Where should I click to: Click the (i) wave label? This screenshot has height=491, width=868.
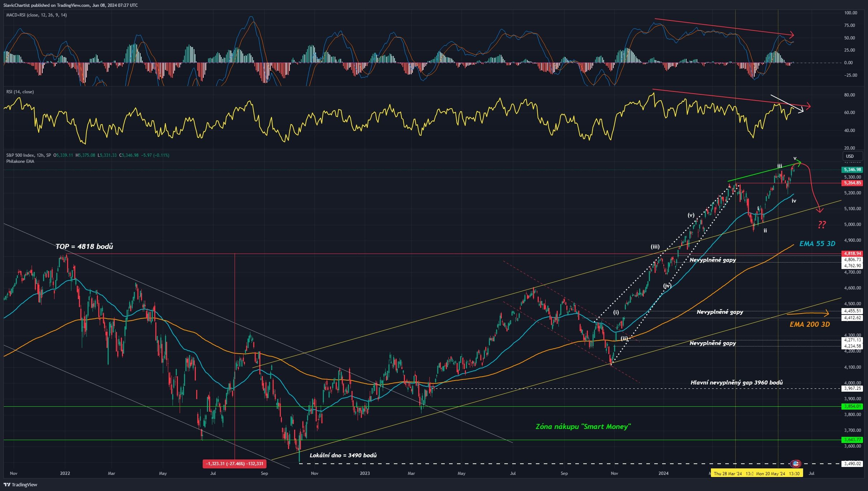(x=616, y=312)
